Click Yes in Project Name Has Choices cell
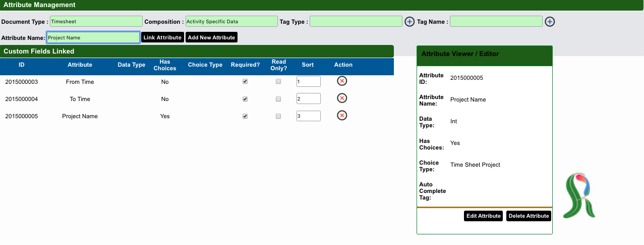Screen dimensions: 644x245 (x=165, y=116)
